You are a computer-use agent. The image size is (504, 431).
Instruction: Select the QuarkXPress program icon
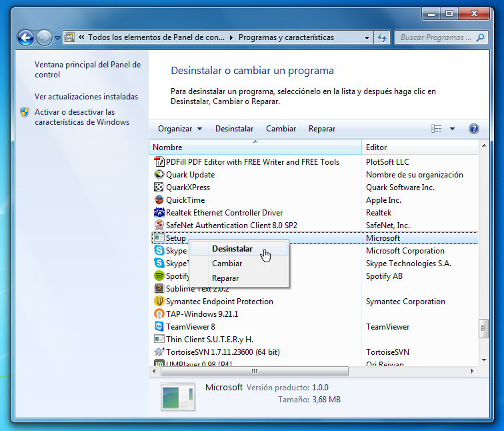pyautogui.click(x=159, y=187)
